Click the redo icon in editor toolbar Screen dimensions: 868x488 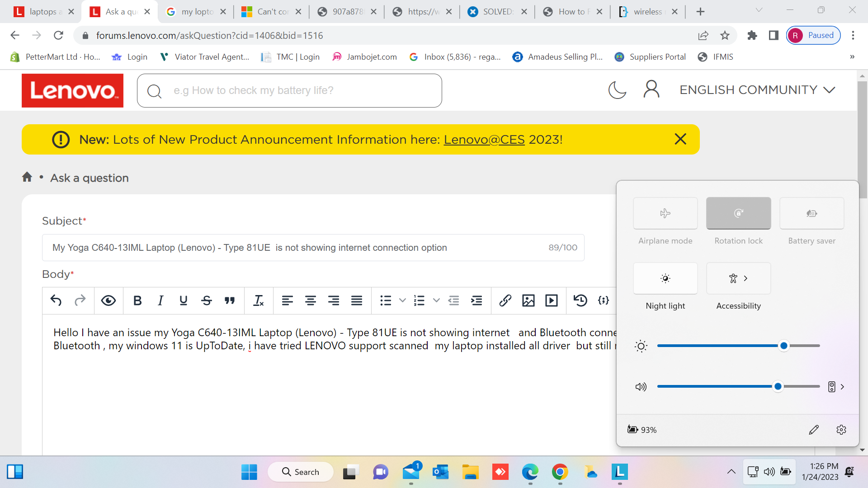click(80, 300)
